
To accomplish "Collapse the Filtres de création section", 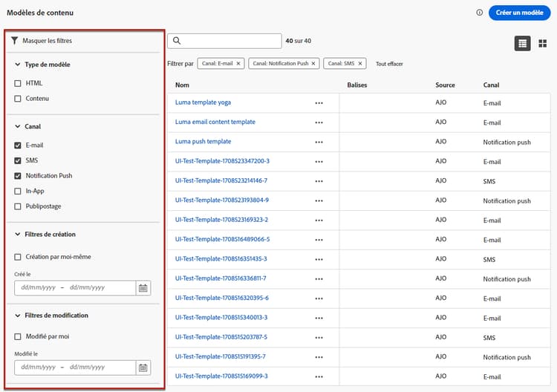I will pos(17,234).
